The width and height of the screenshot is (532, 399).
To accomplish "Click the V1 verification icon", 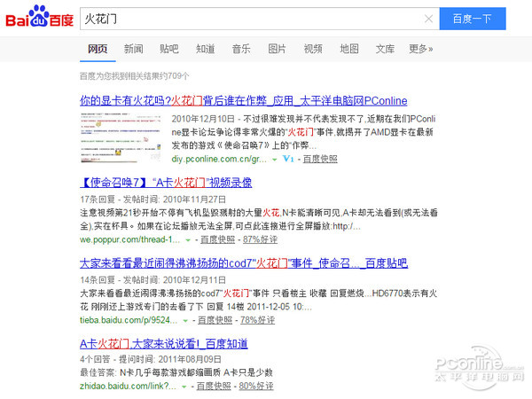I will [x=288, y=159].
